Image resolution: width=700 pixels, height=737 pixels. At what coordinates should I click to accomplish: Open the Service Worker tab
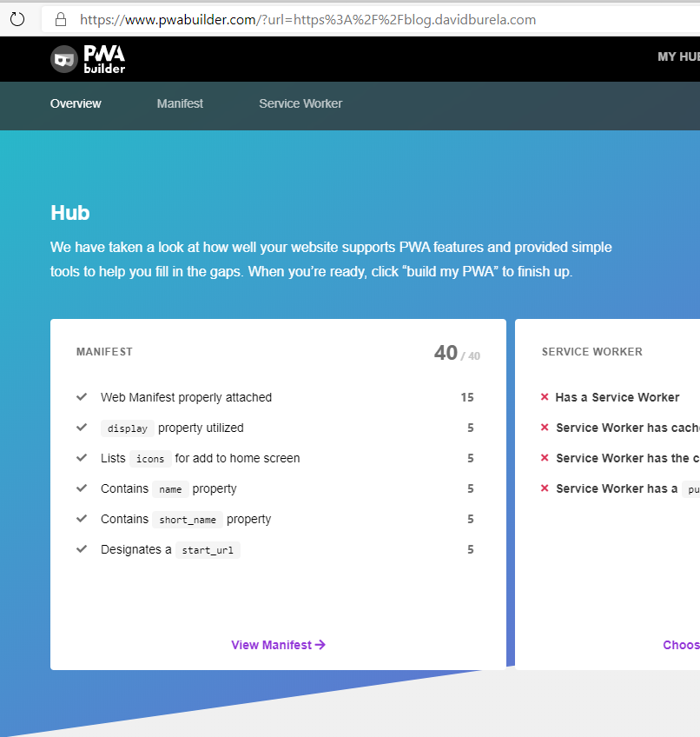(300, 103)
